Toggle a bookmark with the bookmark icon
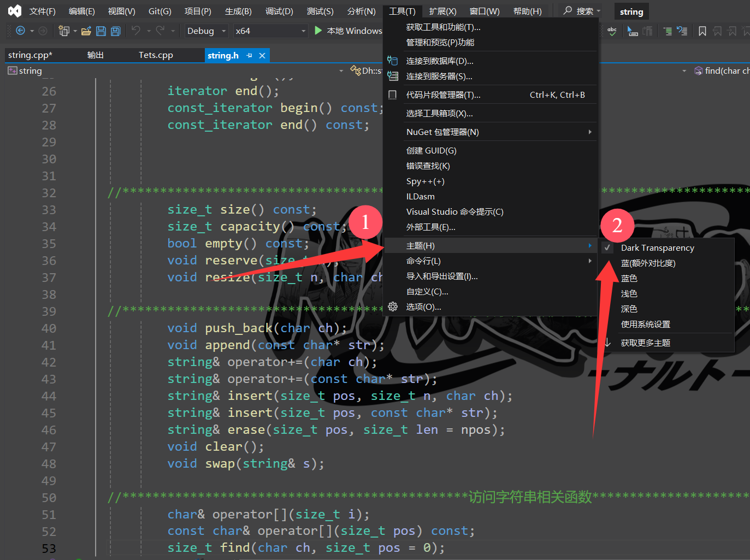The height and width of the screenshot is (560, 750). (702, 31)
